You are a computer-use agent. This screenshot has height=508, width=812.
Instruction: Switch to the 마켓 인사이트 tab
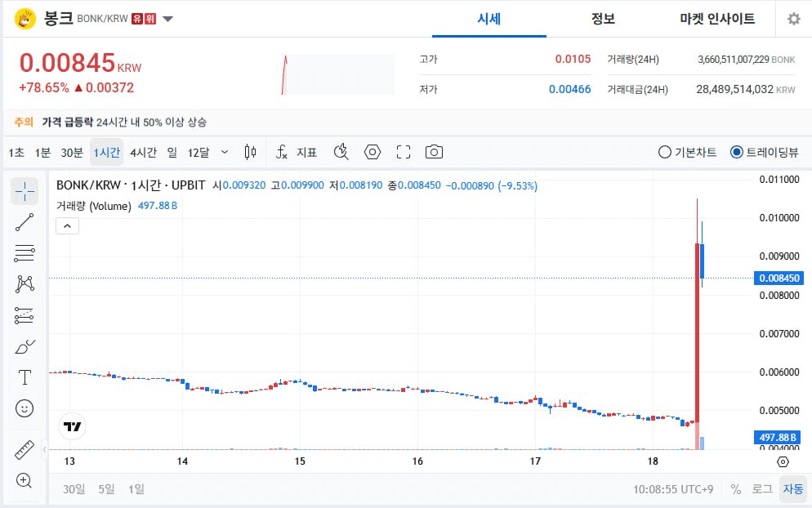(x=717, y=19)
